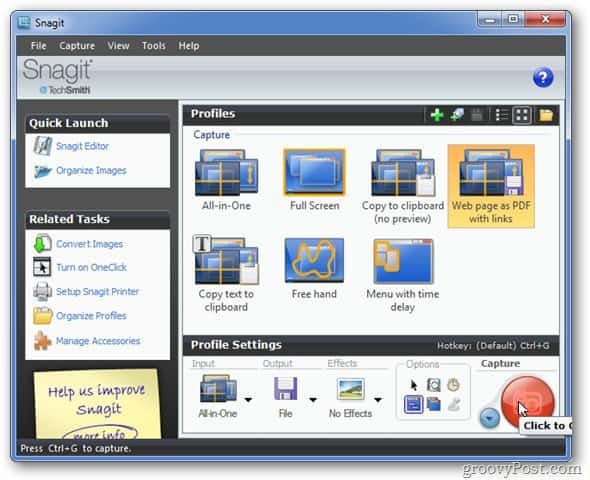The width and height of the screenshot is (590, 480).
Task: Select the Copy text to clipboard profile
Action: pos(226,274)
